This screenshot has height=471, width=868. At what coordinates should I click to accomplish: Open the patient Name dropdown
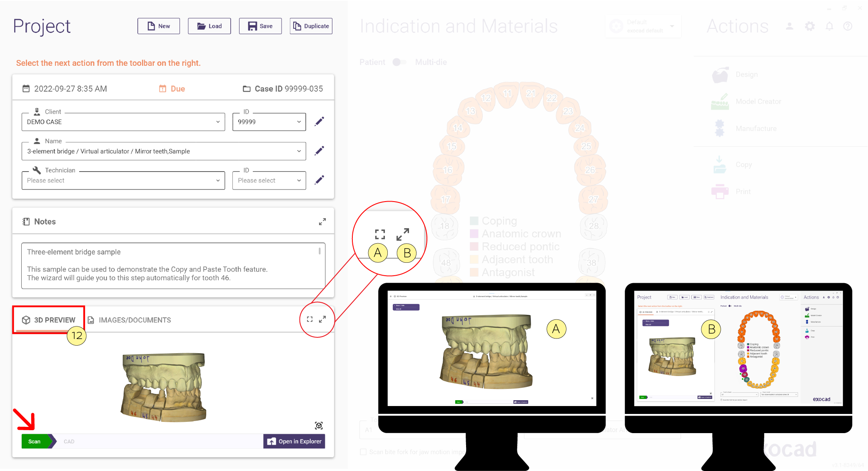pos(164,151)
